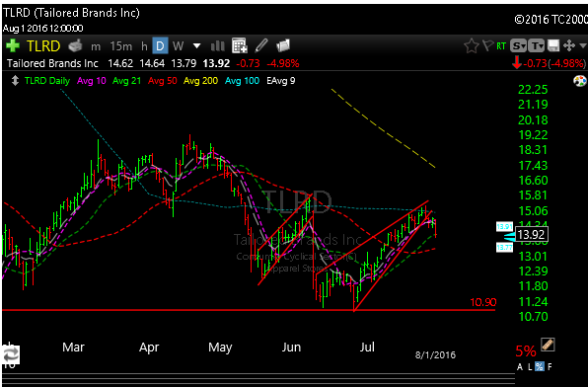The image size is (588, 387).
Task: Open the timeframe dropdown arrow
Action: (197, 46)
